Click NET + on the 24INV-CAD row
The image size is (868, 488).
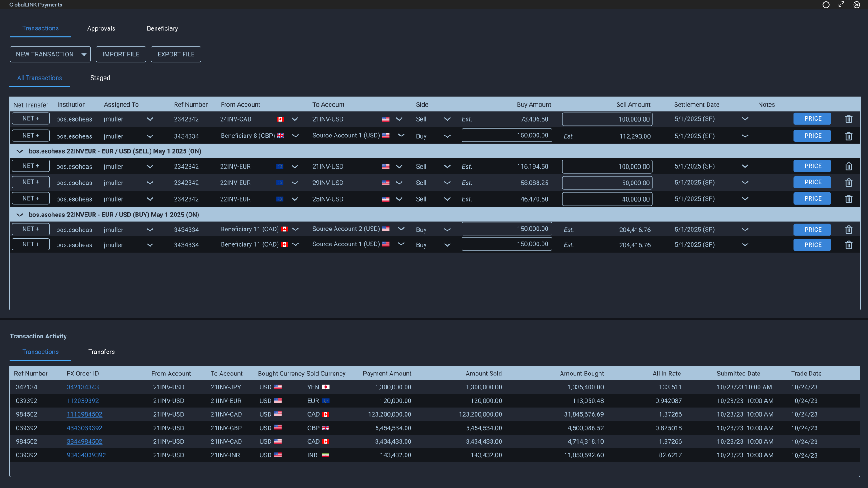[31, 118]
